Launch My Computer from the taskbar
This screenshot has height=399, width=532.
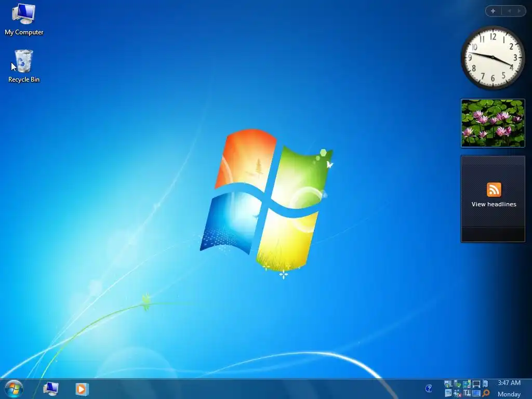[51, 389]
